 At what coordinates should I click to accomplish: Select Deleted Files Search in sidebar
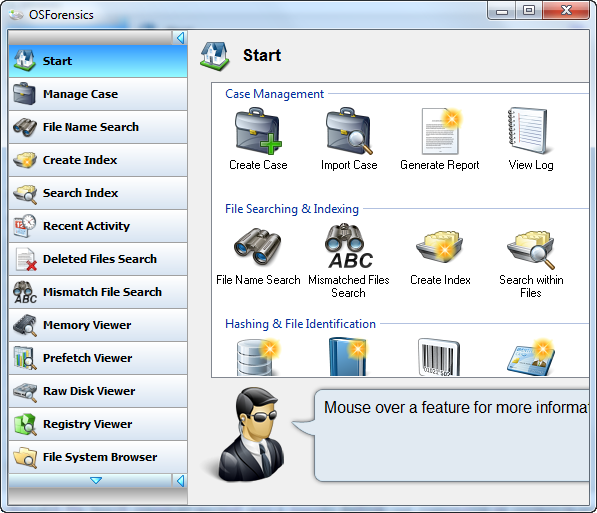pos(98,259)
